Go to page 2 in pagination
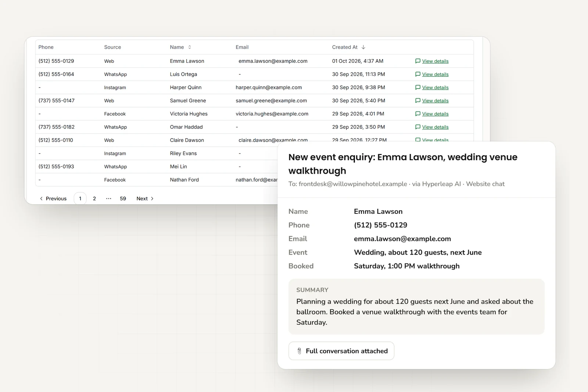588x392 pixels. tap(94, 198)
